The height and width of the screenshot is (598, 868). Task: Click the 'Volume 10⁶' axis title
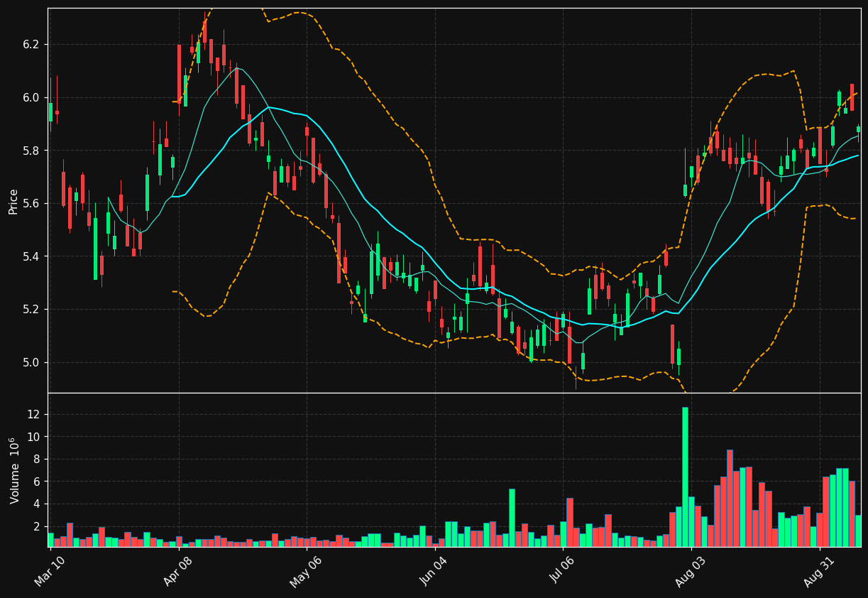point(13,470)
